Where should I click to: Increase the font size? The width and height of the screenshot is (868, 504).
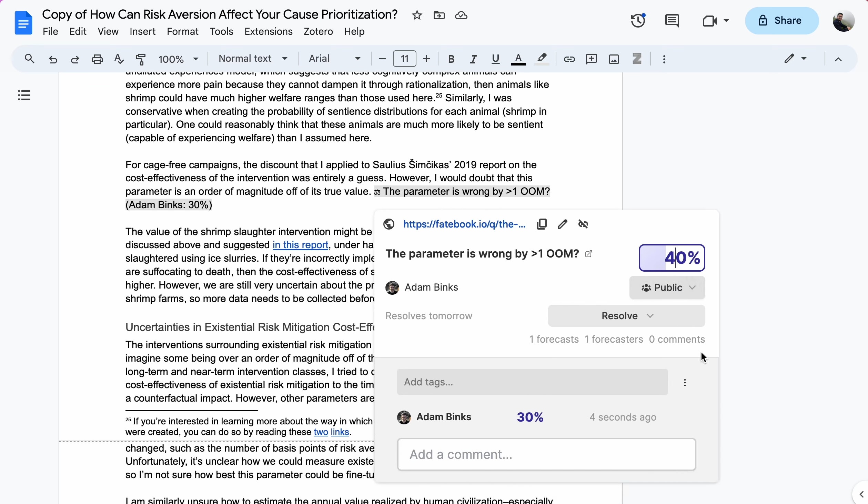426,59
